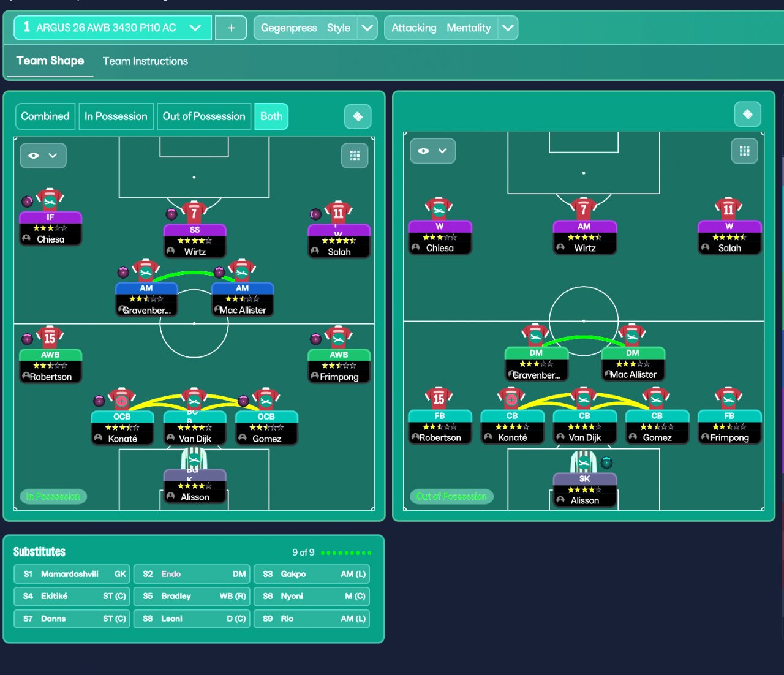Open Konaté's OCB role label
784x675 pixels.
(x=122, y=417)
